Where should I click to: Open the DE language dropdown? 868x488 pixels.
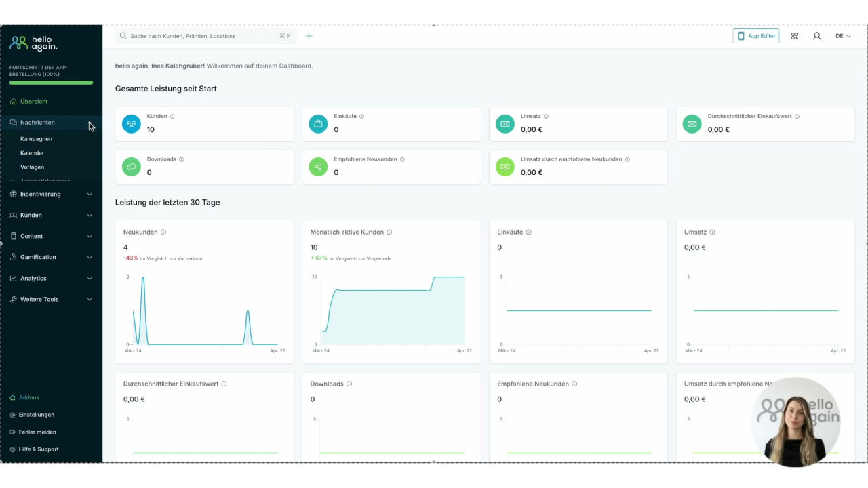(x=843, y=36)
